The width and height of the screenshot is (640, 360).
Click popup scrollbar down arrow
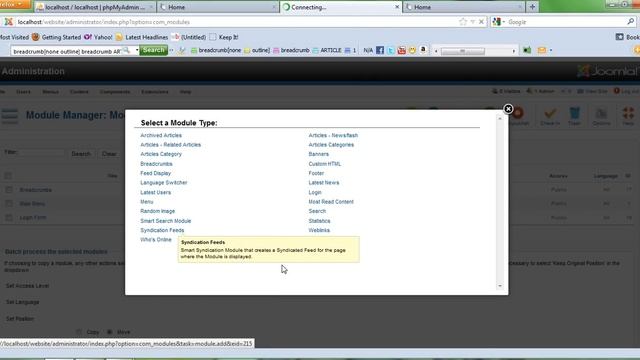coord(500,286)
